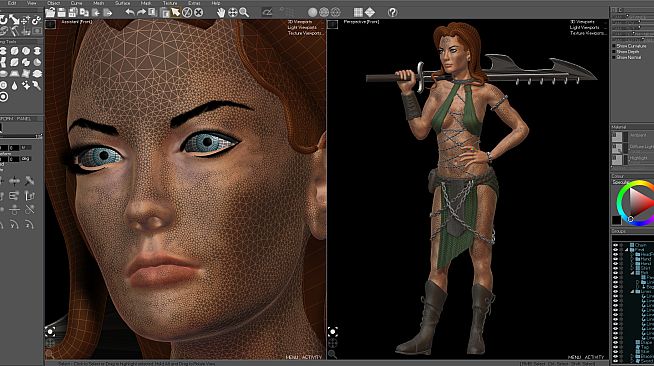The image size is (654, 366).
Task: Toggle visibility eye of Top group
Action: [616, 347]
